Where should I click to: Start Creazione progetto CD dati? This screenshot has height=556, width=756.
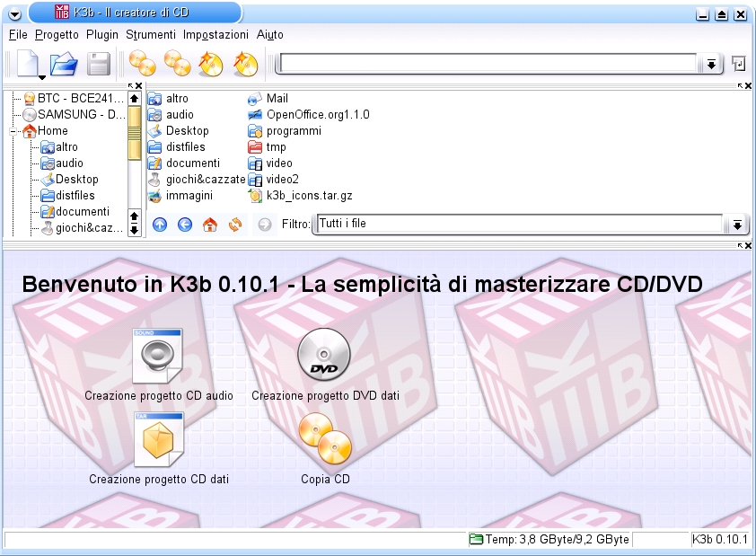[158, 448]
